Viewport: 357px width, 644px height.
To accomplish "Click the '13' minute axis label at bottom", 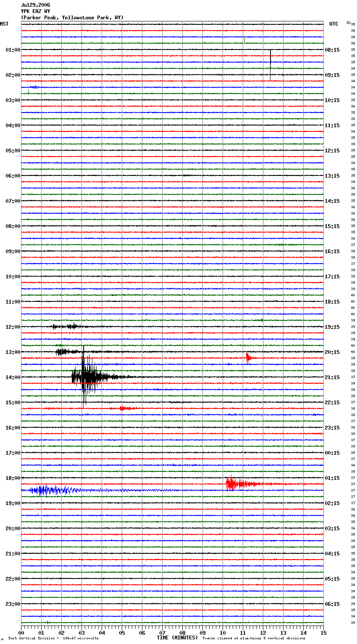I will point(283,633).
